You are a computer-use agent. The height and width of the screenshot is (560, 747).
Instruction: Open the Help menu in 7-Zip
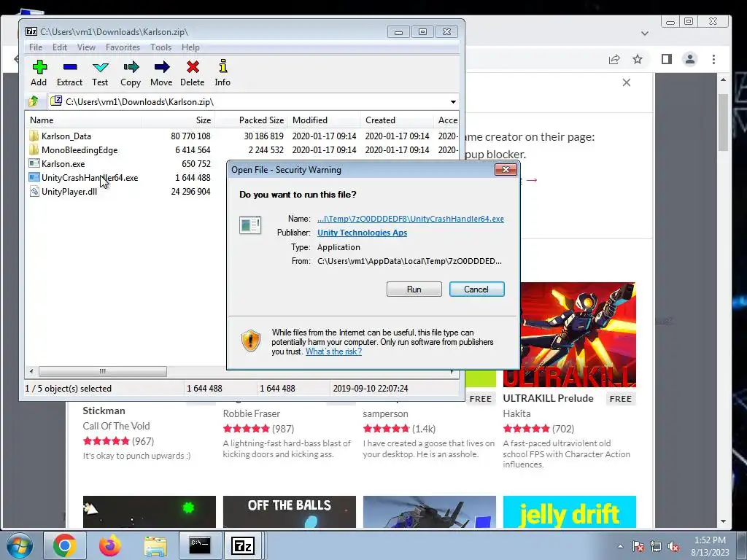tap(190, 47)
